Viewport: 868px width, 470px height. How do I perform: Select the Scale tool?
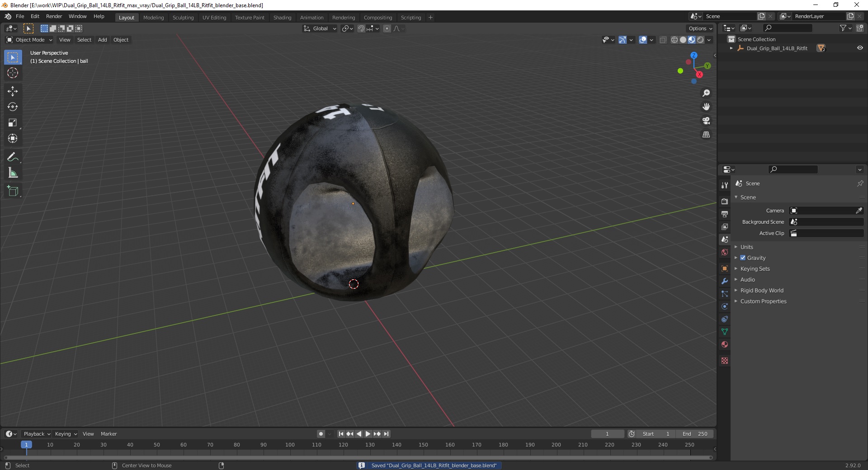[x=13, y=123]
